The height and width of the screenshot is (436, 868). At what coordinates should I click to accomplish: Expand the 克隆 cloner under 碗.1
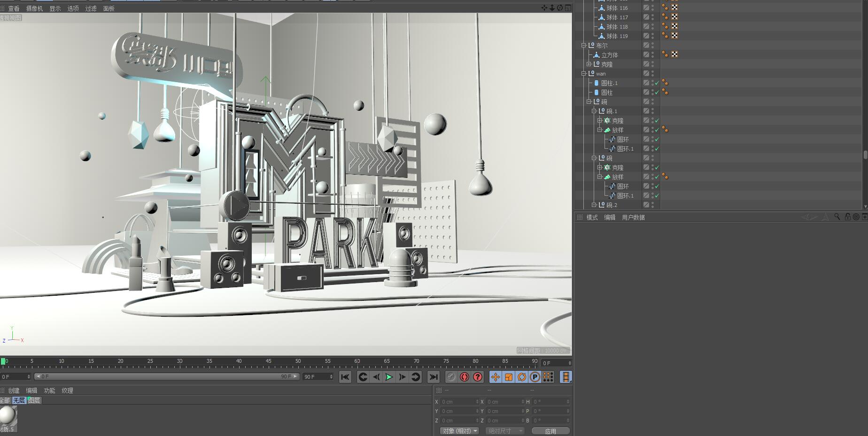(x=599, y=121)
